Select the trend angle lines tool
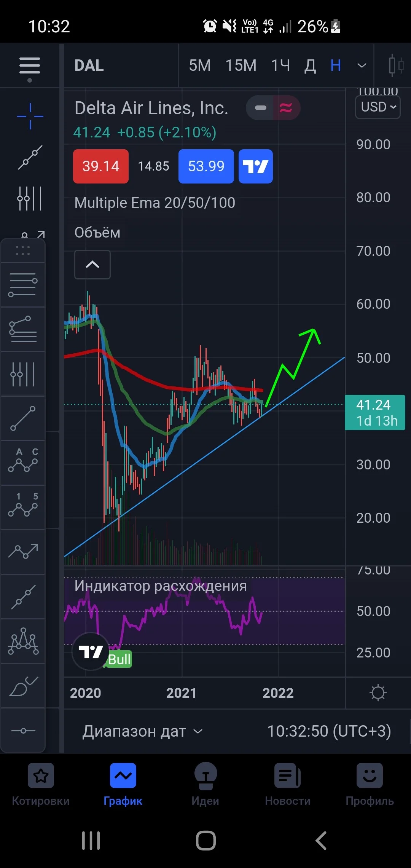Screen dimensions: 411x868 (23, 329)
